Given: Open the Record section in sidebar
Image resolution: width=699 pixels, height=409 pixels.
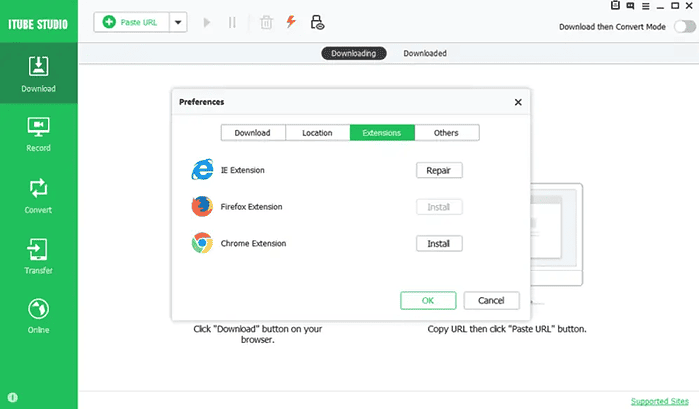Looking at the screenshot, I should 38,134.
